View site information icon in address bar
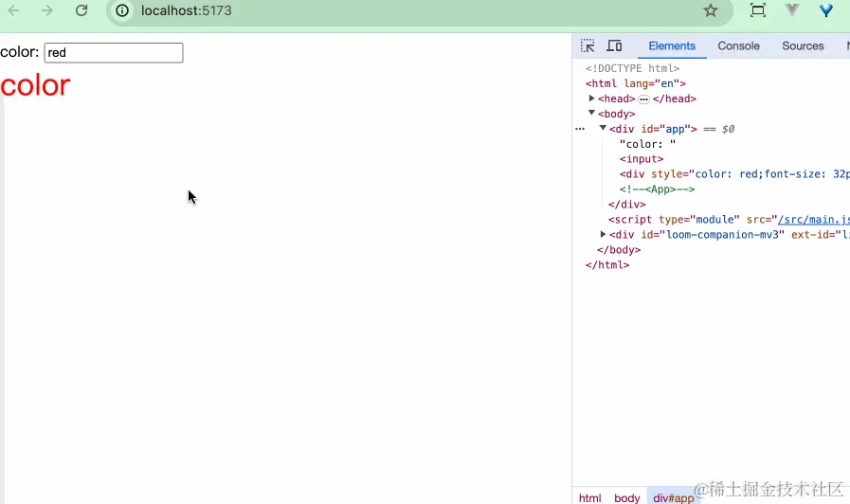The width and height of the screenshot is (850, 504). click(122, 10)
